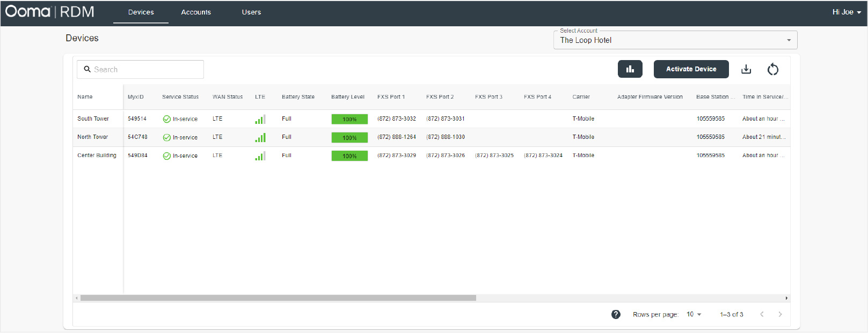Image resolution: width=868 pixels, height=333 pixels.
Task: Open the Devices tab
Action: pos(141,12)
